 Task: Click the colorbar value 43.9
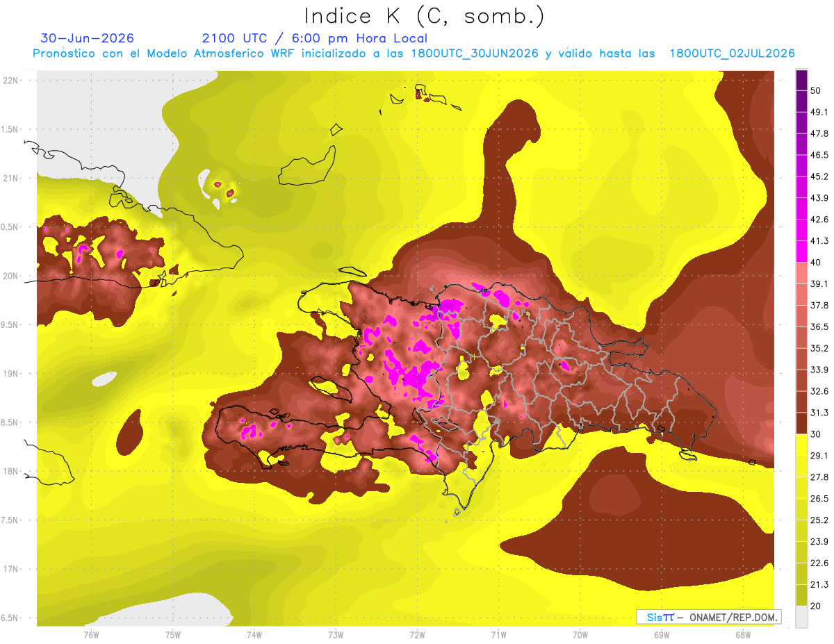coord(819,198)
